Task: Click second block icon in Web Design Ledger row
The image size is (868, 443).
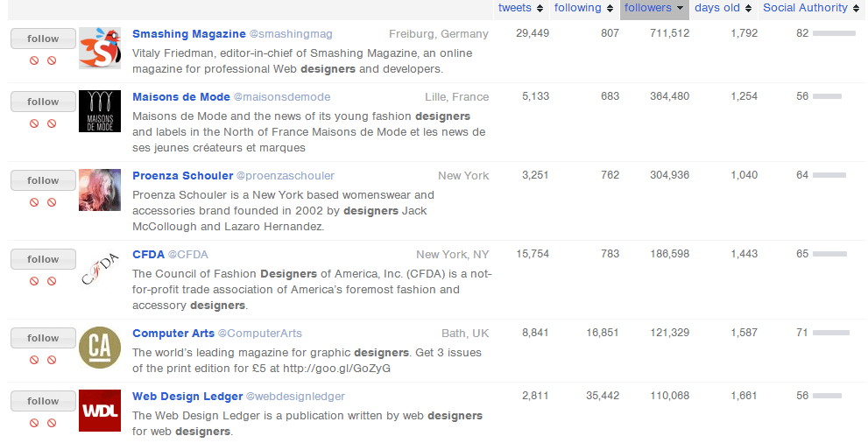Action: click(x=52, y=423)
